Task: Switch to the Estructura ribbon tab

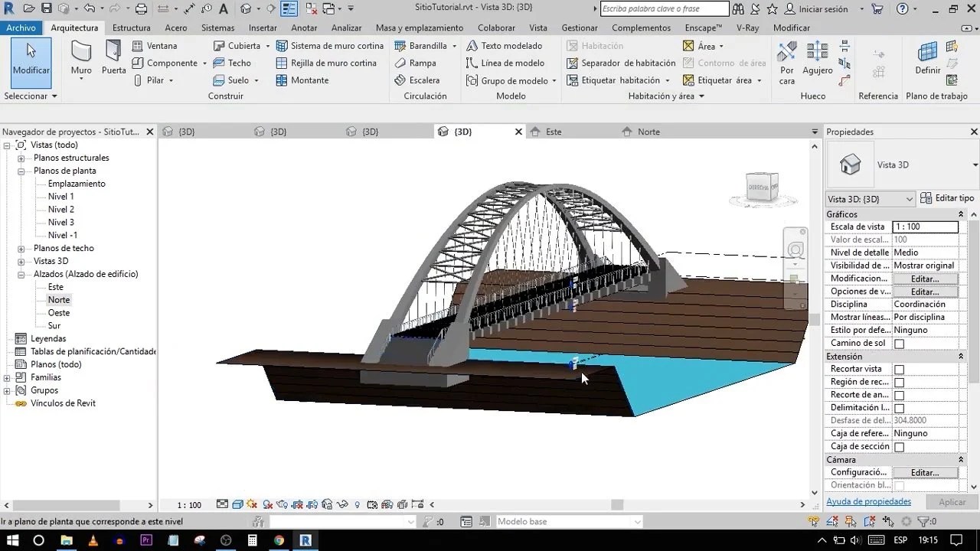Action: pos(131,28)
